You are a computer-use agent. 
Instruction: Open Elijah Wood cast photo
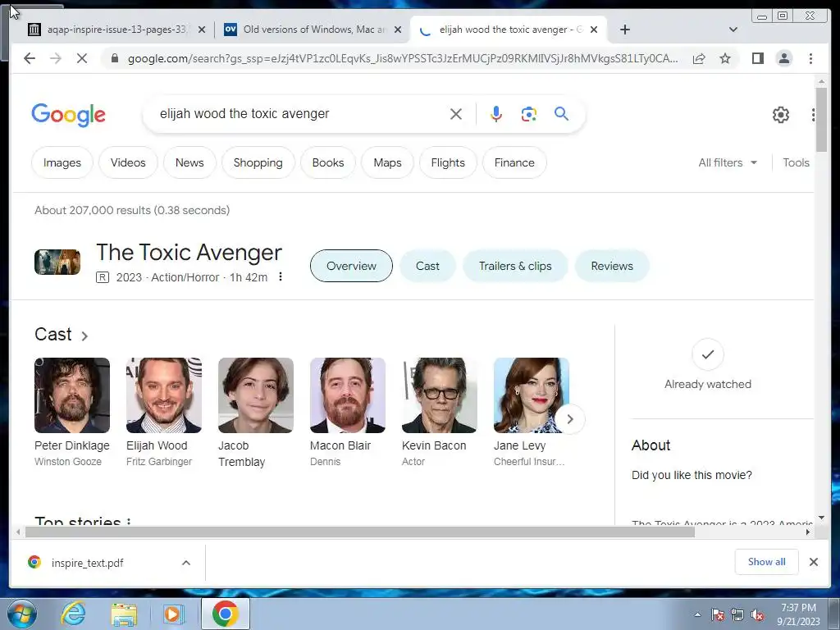164,395
